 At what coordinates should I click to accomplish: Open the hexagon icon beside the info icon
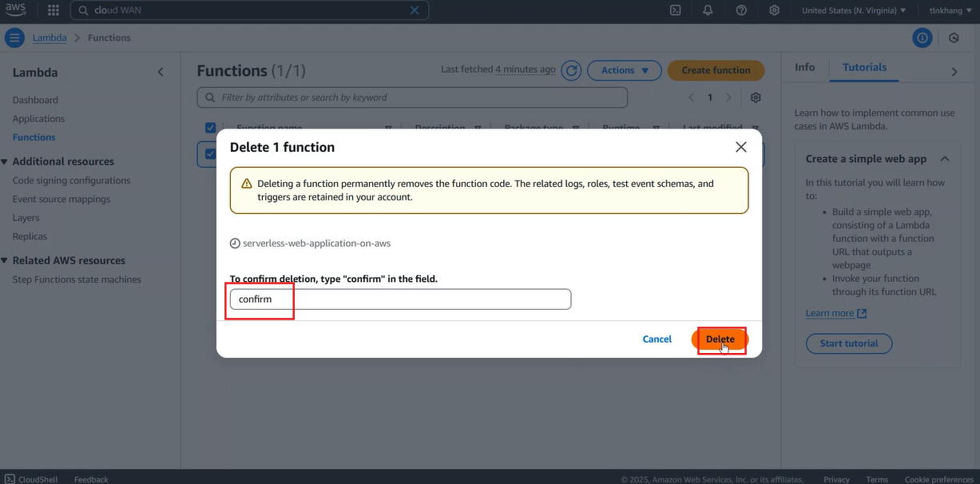(954, 38)
